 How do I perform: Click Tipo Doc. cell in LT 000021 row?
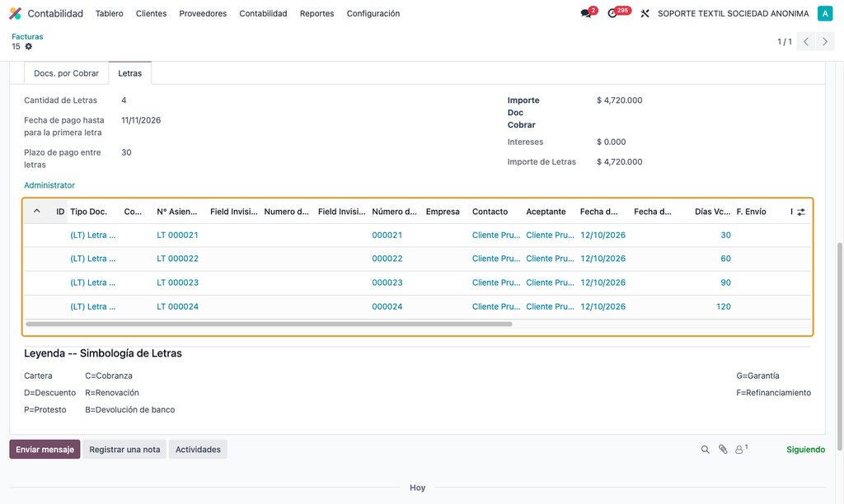pyautogui.click(x=92, y=235)
